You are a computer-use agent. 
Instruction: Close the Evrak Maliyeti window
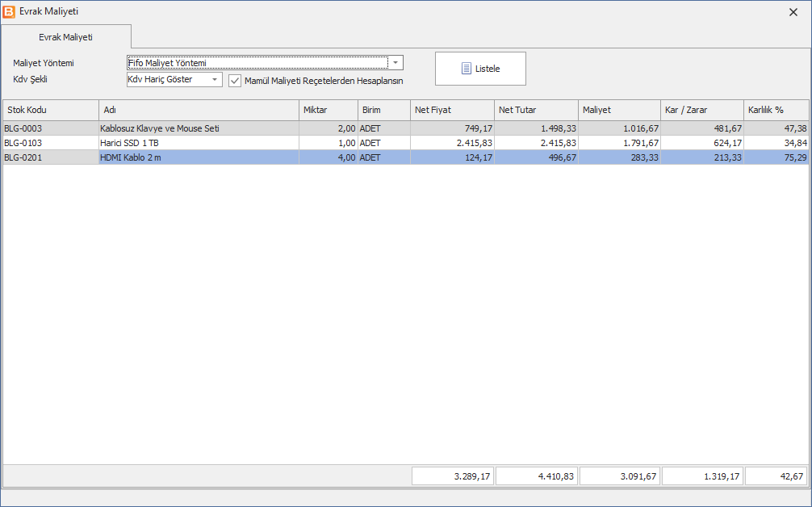pyautogui.click(x=793, y=12)
